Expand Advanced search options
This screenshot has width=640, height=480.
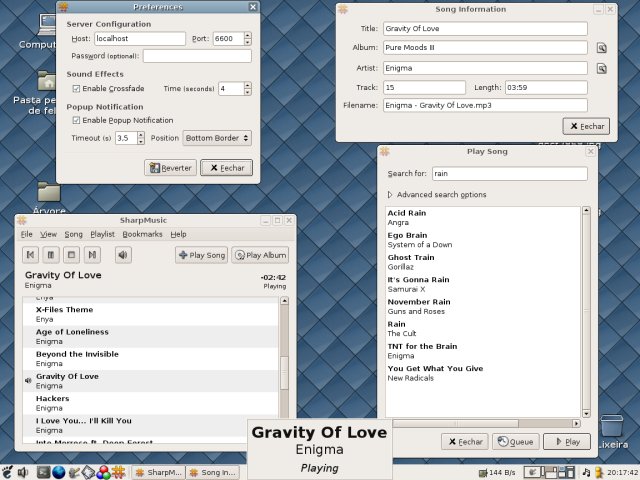(x=391, y=194)
